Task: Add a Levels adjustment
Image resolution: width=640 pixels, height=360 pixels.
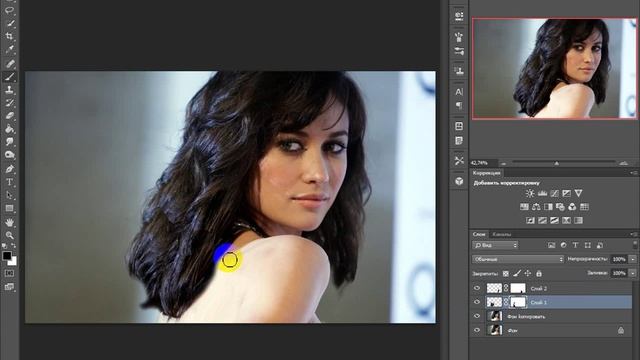Action: tap(542, 193)
